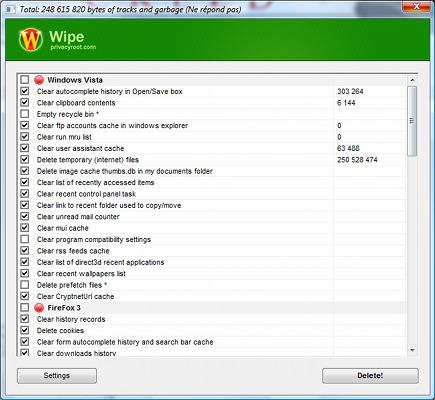Click the 63 488 size value
The height and width of the screenshot is (400, 435).
click(348, 148)
